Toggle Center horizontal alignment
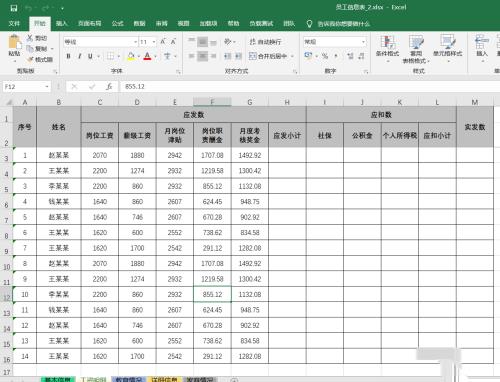Viewport: 500px width, 382px height. 202,56
